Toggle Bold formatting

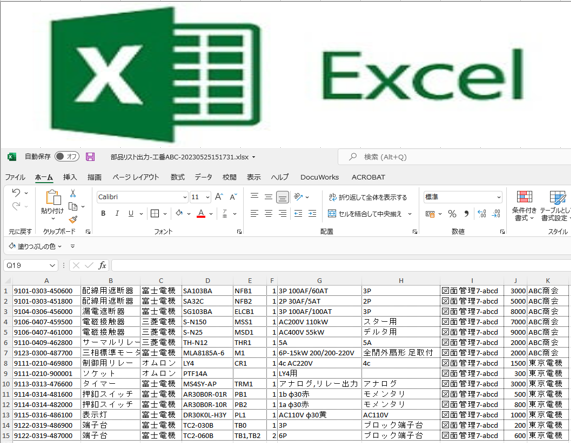pyautogui.click(x=103, y=214)
